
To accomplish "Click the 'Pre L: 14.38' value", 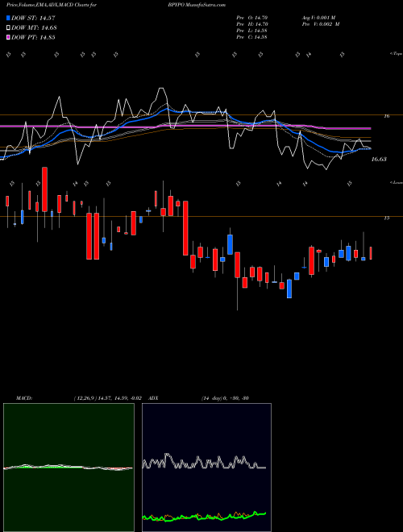I will pos(252,31).
